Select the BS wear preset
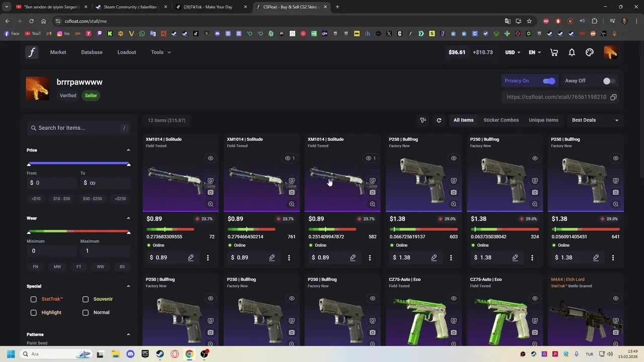Image resolution: width=644 pixels, height=362 pixels. pos(122,267)
